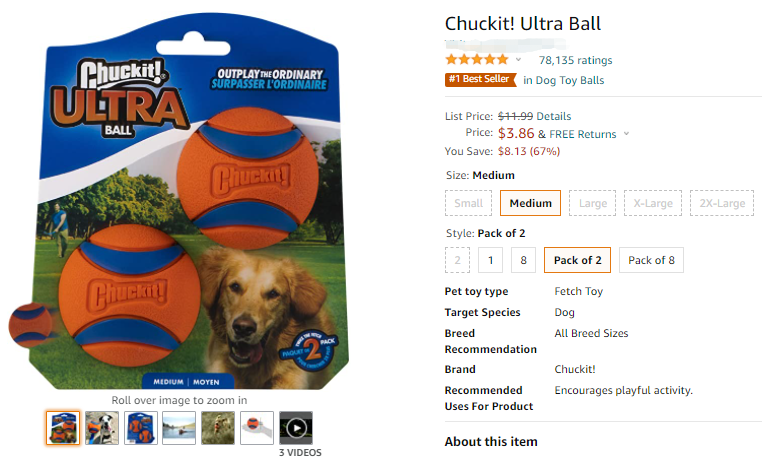Click the star rating icons
This screenshot has width=762, height=458.
click(477, 60)
